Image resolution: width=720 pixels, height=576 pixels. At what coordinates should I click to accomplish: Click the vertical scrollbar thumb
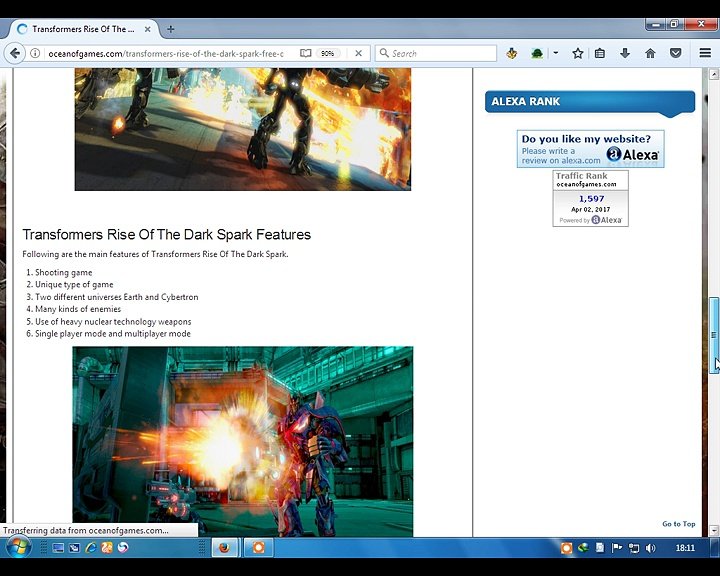(714, 335)
